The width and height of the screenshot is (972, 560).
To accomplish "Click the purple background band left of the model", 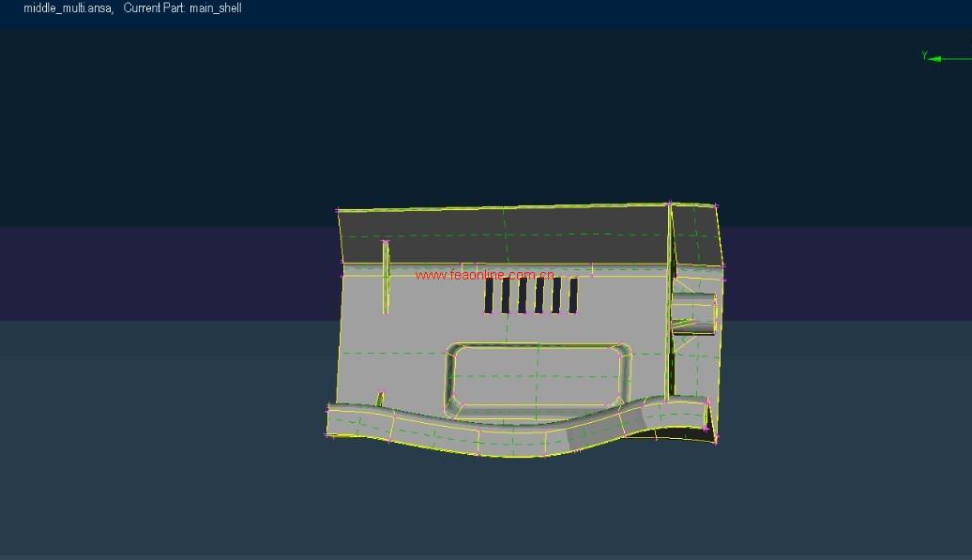I will pyautogui.click(x=169, y=272).
